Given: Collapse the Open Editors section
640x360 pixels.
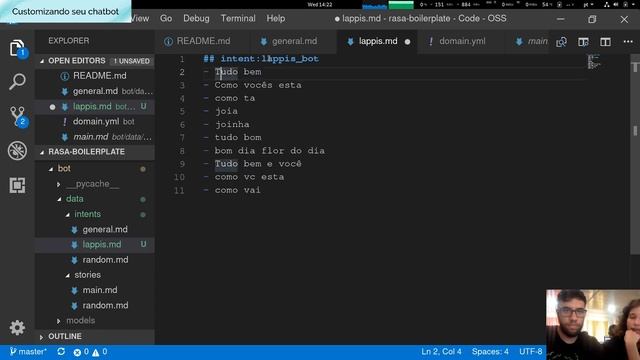Looking at the screenshot, I should coord(42,61).
